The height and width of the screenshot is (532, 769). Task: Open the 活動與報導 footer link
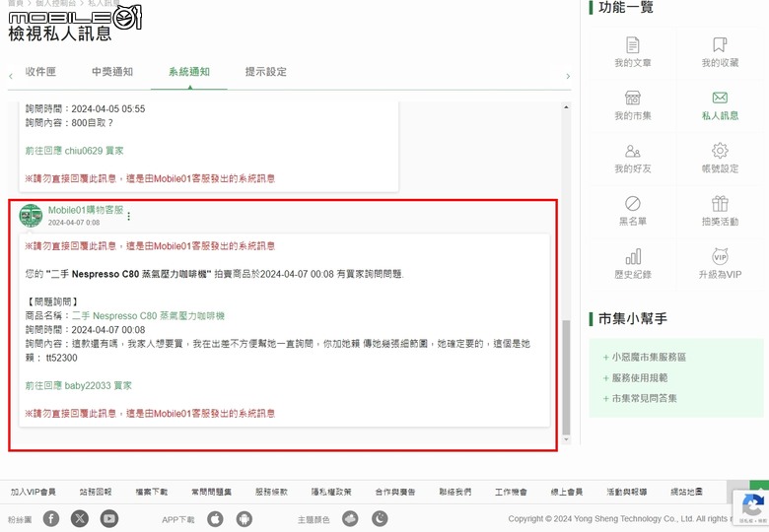627,492
